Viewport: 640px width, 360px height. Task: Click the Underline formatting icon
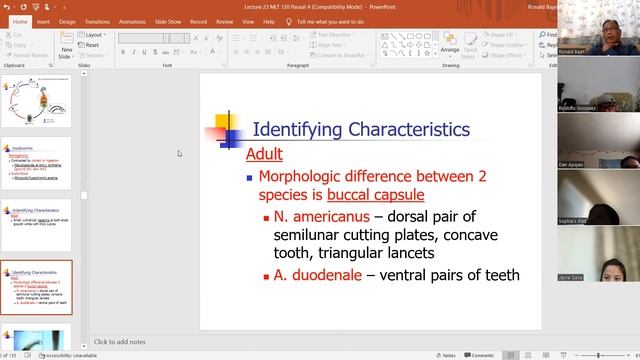144,52
